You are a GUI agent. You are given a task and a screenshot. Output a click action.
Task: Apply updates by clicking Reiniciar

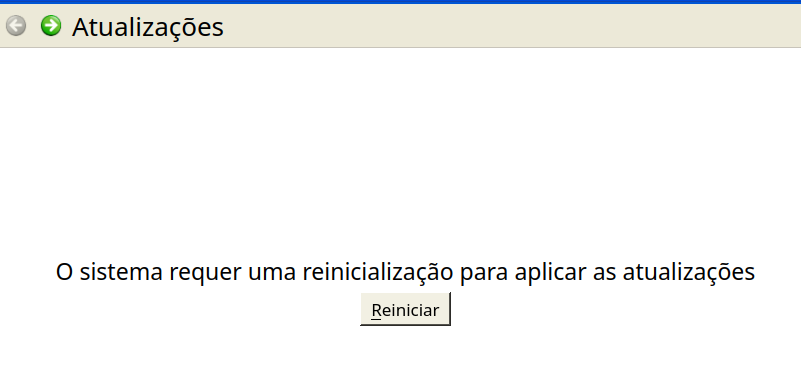405,309
